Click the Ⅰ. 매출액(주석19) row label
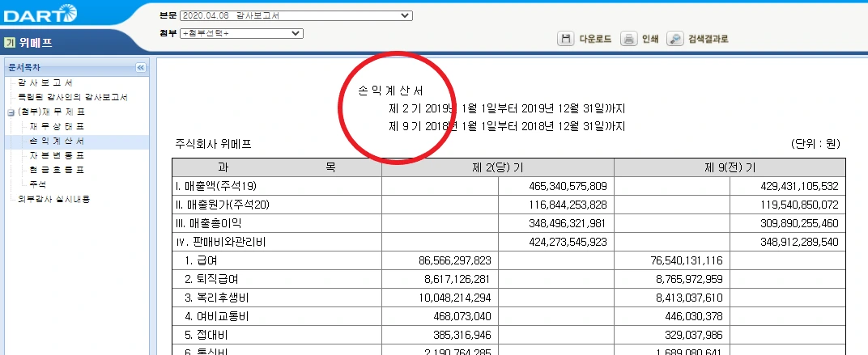Screen dimensions: 868x355 point(216,186)
